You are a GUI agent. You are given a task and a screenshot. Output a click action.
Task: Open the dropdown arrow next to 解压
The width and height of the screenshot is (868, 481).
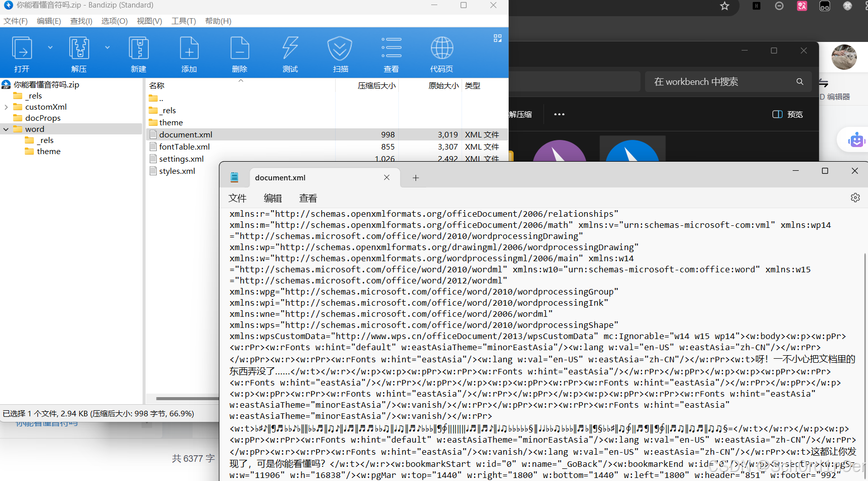[x=107, y=47]
